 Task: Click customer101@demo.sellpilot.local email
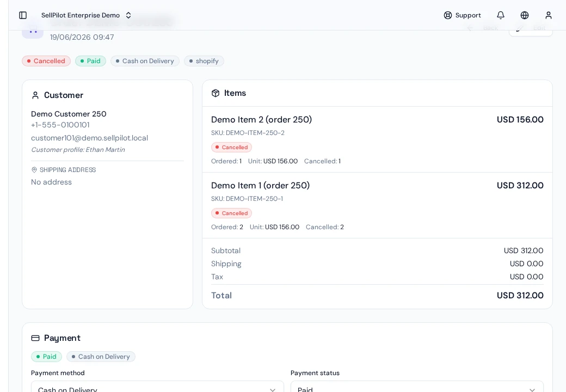[x=89, y=138]
